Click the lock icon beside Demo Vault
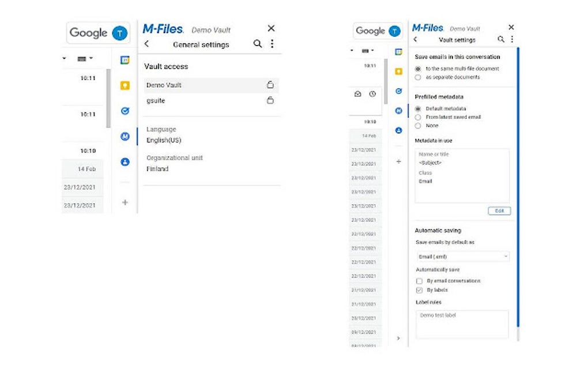 pos(270,85)
